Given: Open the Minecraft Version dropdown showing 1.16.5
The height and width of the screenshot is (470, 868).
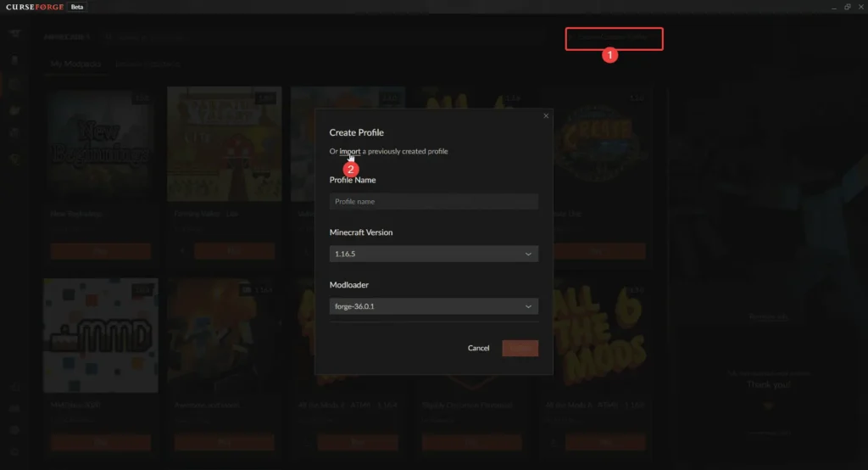Looking at the screenshot, I should click(x=433, y=254).
